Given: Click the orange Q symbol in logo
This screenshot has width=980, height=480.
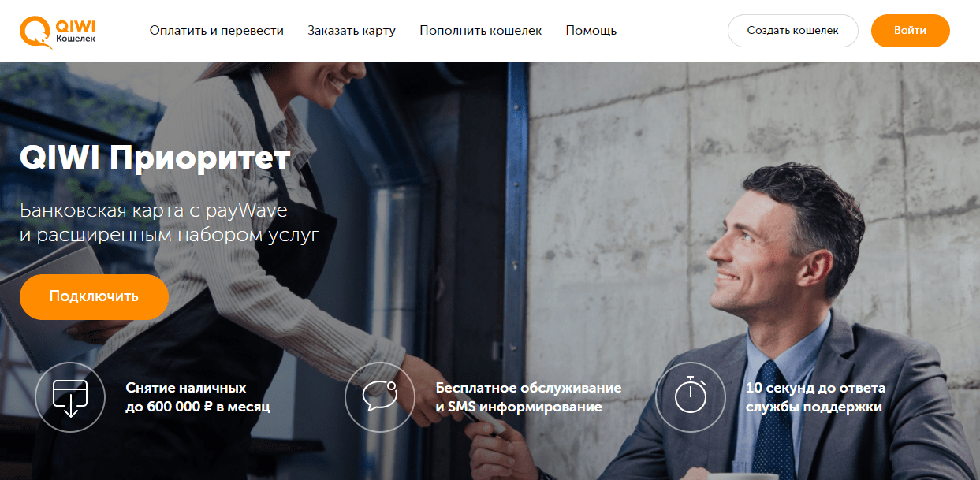Looking at the screenshot, I should [x=35, y=32].
